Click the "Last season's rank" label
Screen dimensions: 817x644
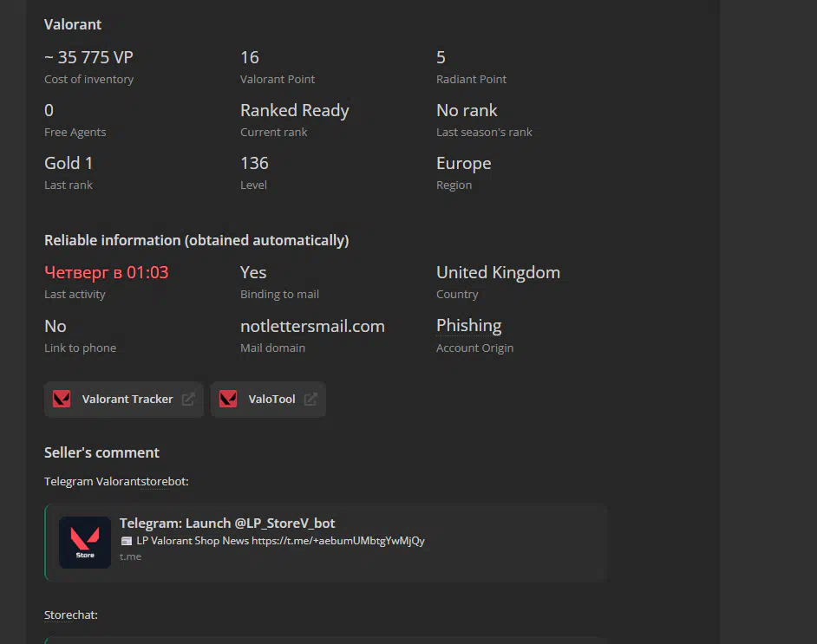484,133
